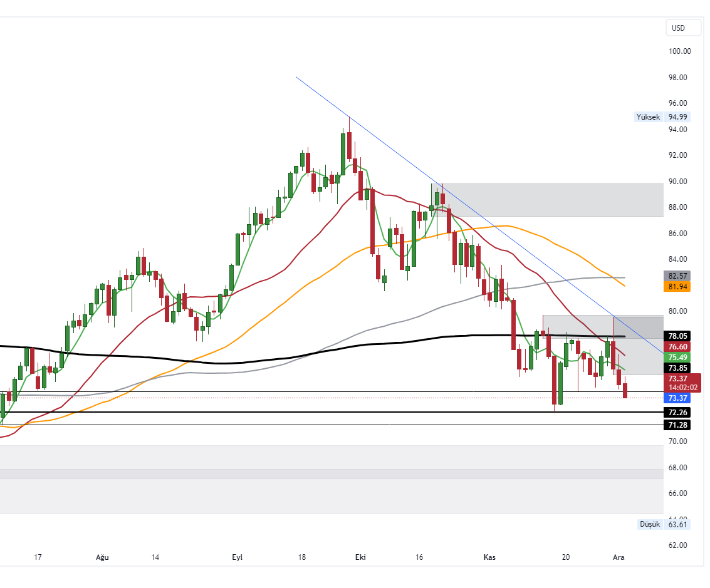Select the Ağu month on time axis
Image resolution: width=710 pixels, height=588 pixels.
tap(102, 557)
